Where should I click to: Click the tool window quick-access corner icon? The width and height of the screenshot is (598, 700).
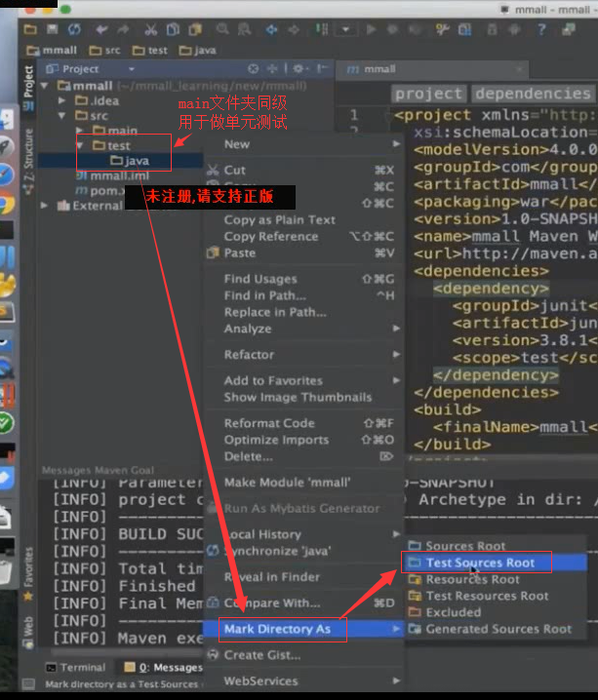(28, 683)
